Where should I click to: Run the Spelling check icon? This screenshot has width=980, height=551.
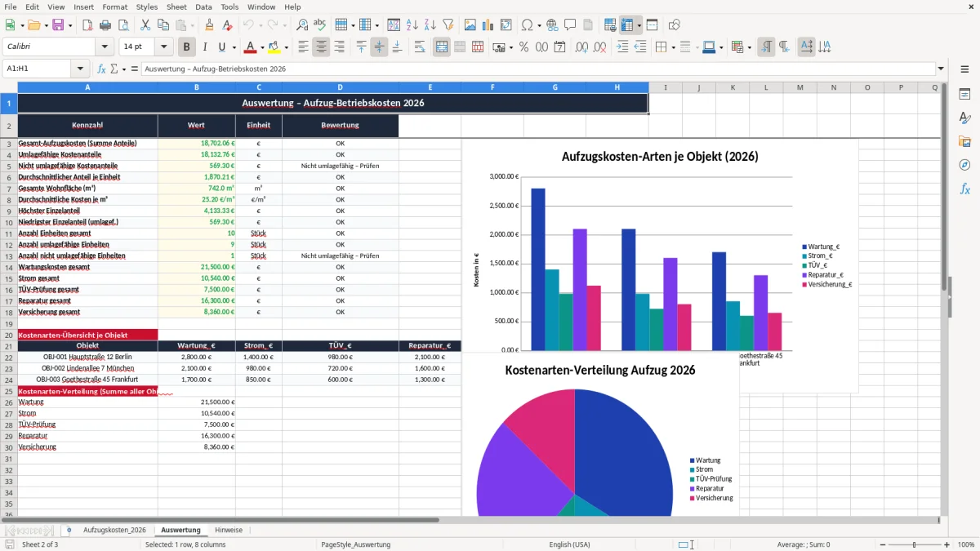pyautogui.click(x=320, y=25)
